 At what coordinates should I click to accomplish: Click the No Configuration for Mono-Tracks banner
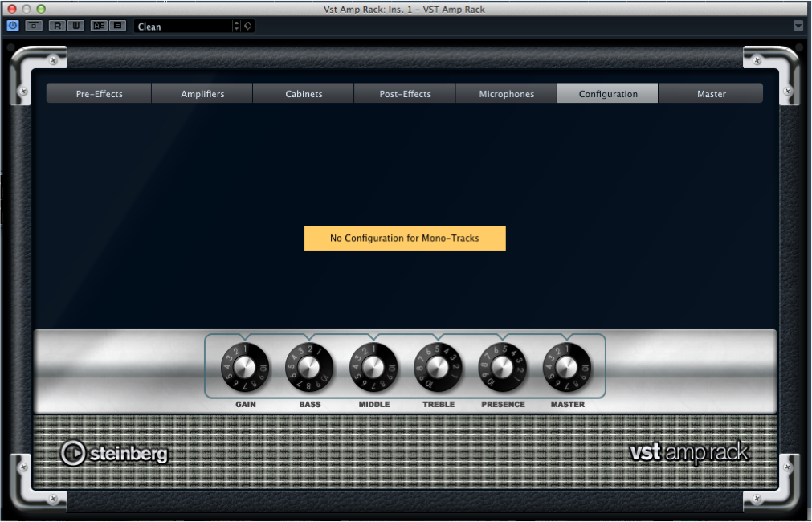pos(405,238)
